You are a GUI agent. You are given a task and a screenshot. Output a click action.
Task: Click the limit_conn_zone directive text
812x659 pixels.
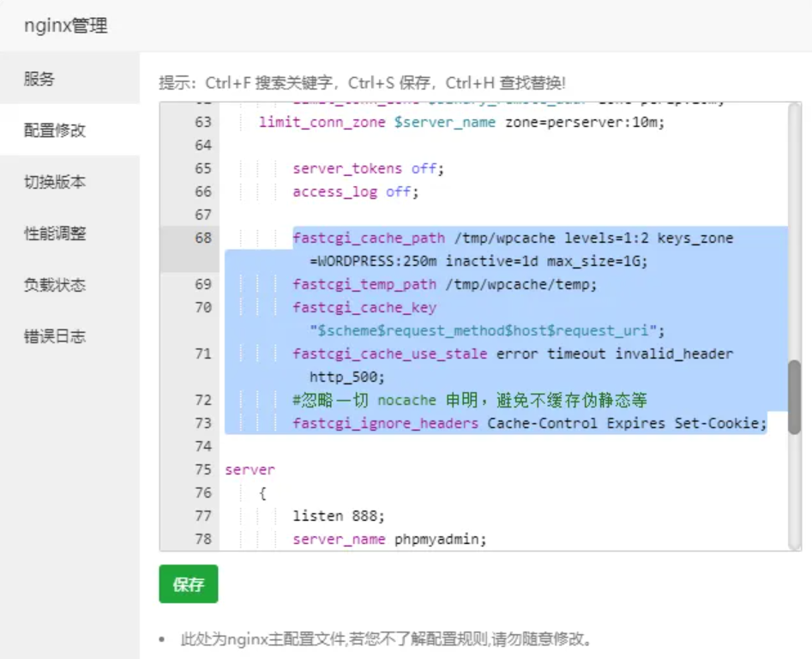322,122
